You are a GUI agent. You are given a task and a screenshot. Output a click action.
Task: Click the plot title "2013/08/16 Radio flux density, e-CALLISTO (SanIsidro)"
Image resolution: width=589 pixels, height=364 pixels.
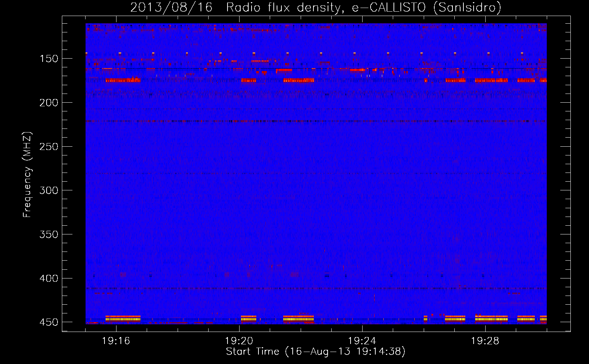click(316, 7)
